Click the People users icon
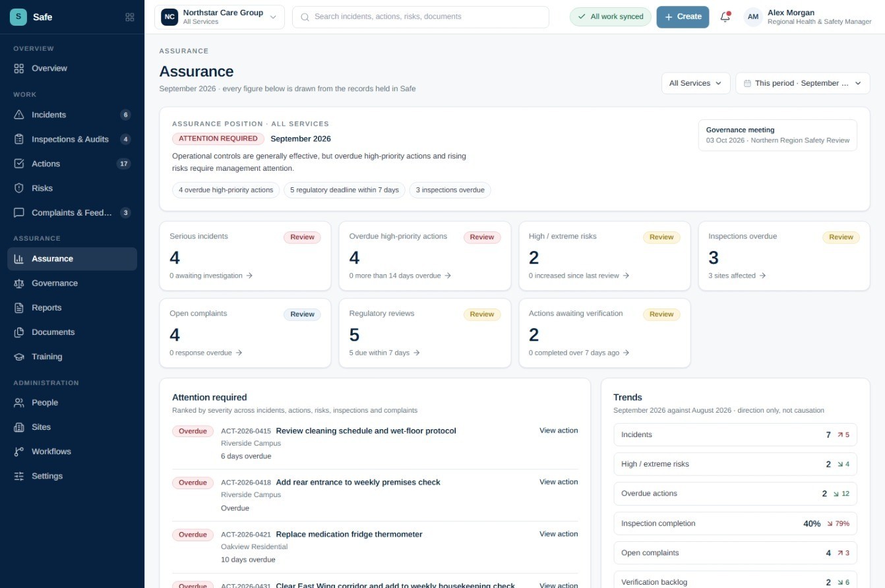The width and height of the screenshot is (885, 588). (x=19, y=403)
